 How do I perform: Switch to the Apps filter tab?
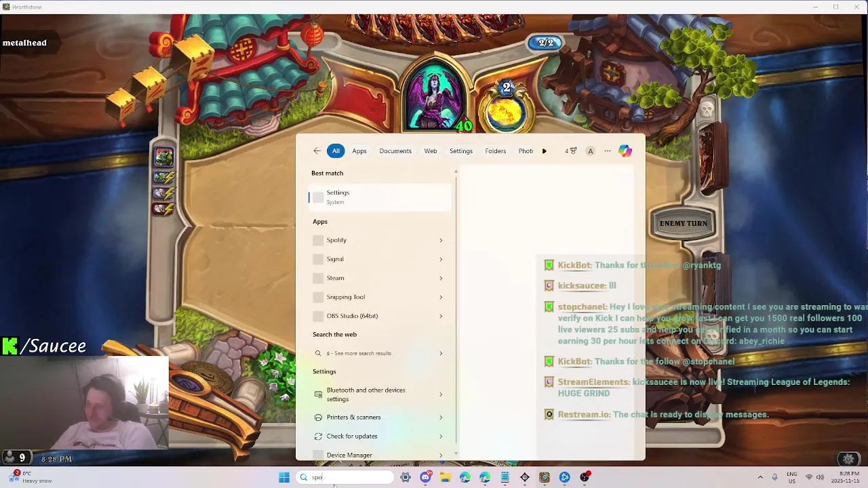[x=359, y=151]
